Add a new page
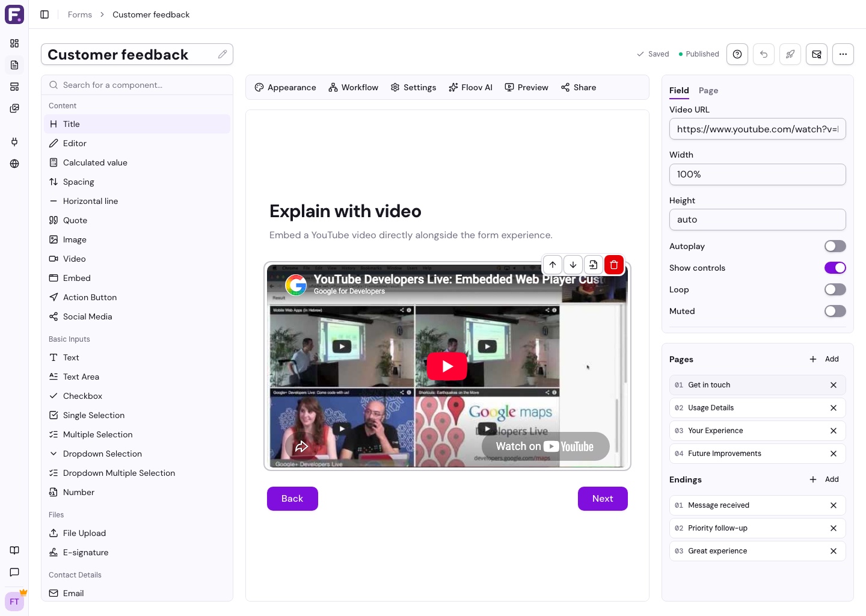 pos(824,359)
